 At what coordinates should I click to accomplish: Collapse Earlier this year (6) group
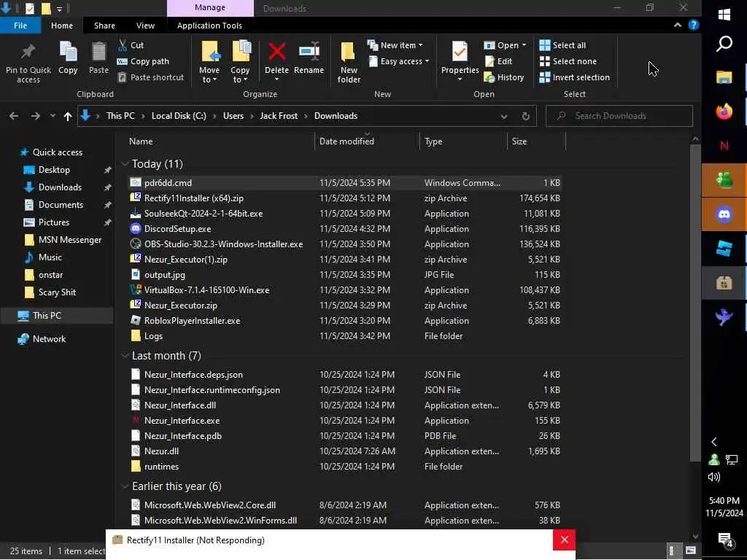(x=125, y=486)
